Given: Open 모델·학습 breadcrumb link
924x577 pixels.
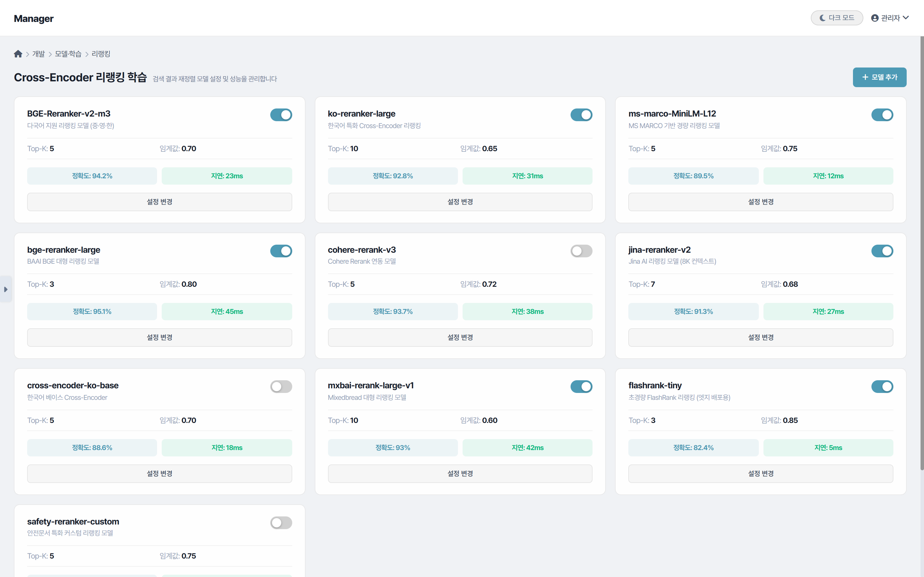Looking at the screenshot, I should pyautogui.click(x=68, y=54).
